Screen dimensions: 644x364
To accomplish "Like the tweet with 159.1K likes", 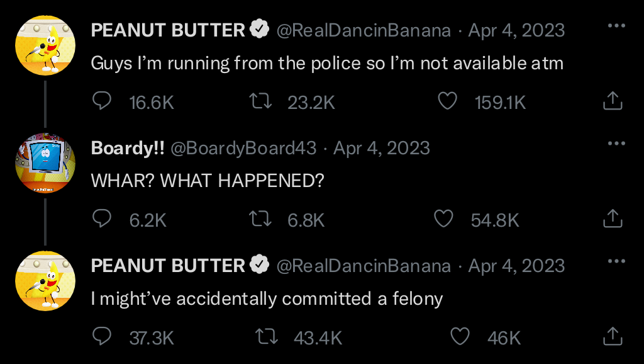I will 447,101.
